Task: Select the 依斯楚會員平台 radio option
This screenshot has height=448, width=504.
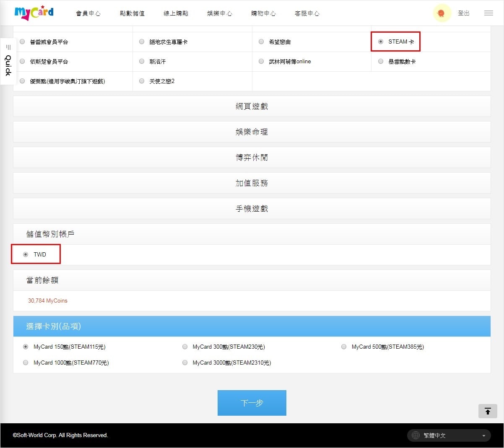Action: tap(22, 62)
